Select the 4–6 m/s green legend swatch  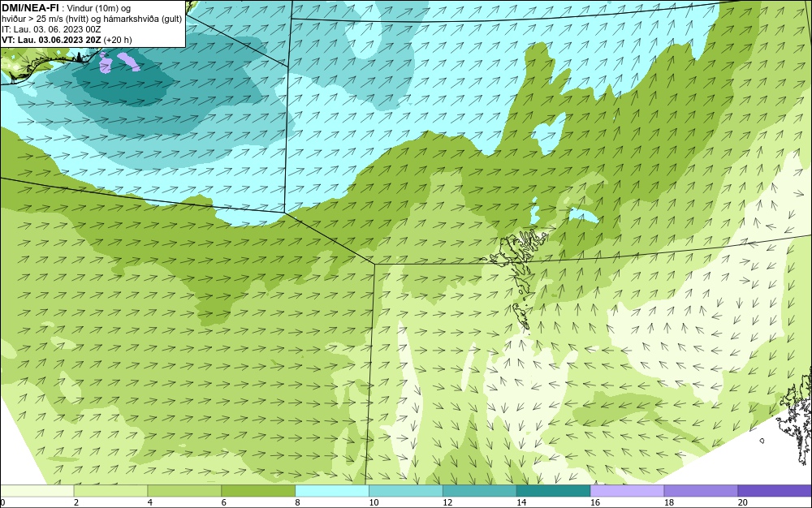184,491
